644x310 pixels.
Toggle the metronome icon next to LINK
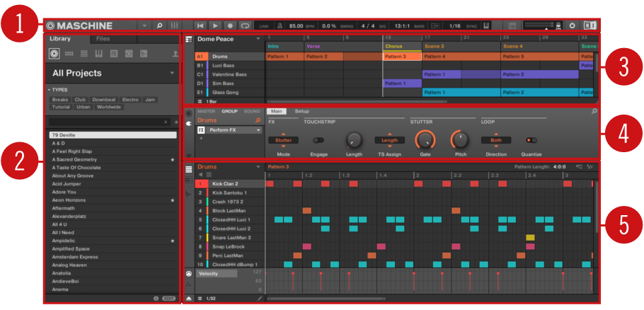[x=281, y=26]
